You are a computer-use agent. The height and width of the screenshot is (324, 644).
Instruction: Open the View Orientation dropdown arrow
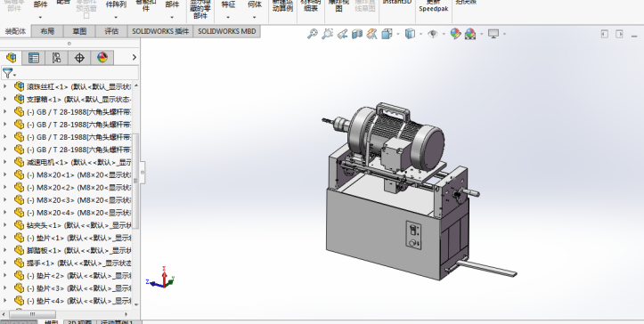(398, 34)
